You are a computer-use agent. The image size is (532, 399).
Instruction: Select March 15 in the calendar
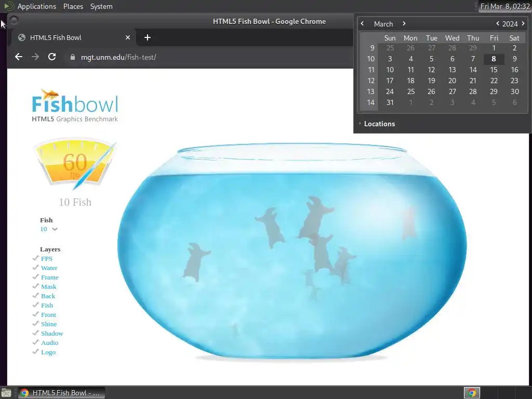494,70
